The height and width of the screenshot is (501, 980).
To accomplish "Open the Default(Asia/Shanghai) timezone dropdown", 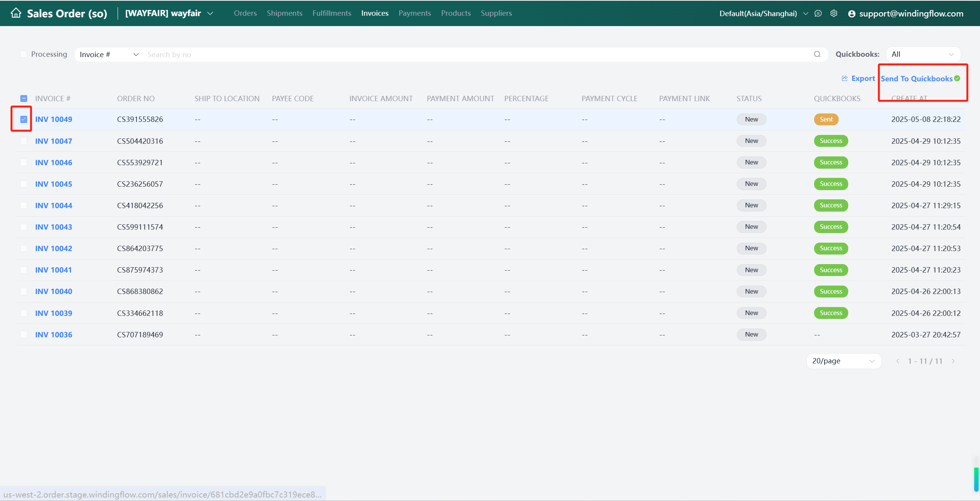I will 764,13.
